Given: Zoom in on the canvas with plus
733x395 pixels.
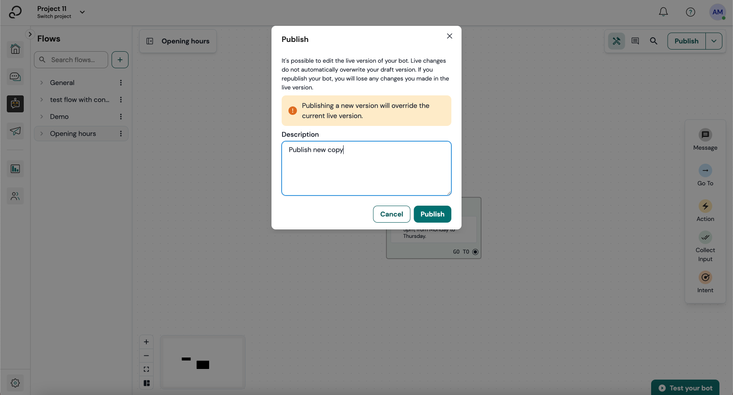Looking at the screenshot, I should pyautogui.click(x=146, y=342).
